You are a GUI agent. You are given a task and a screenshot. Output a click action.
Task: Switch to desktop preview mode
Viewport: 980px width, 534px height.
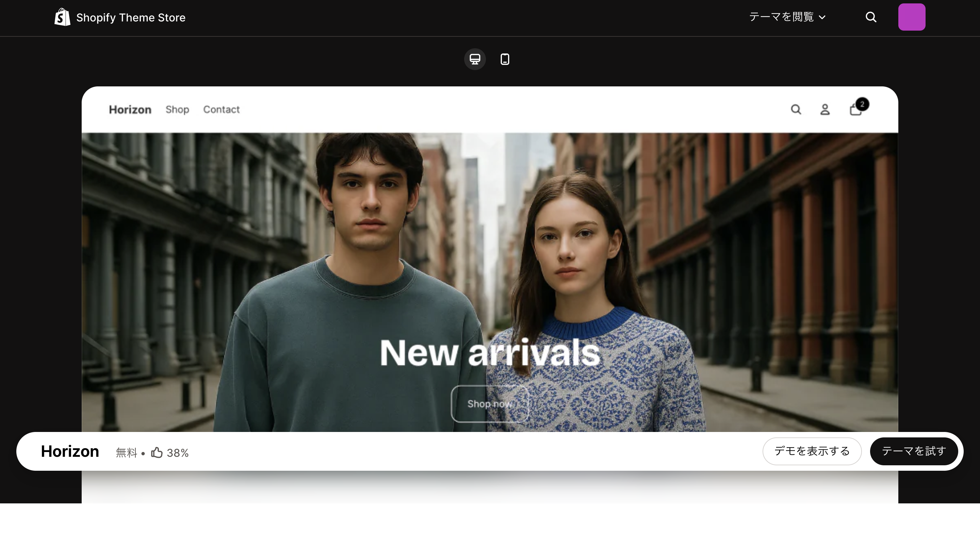(475, 59)
